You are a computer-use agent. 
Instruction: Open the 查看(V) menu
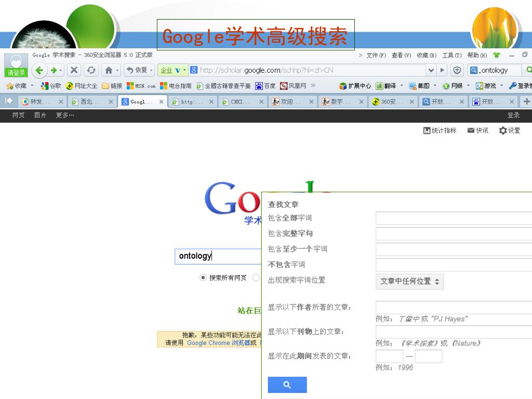pyautogui.click(x=401, y=55)
